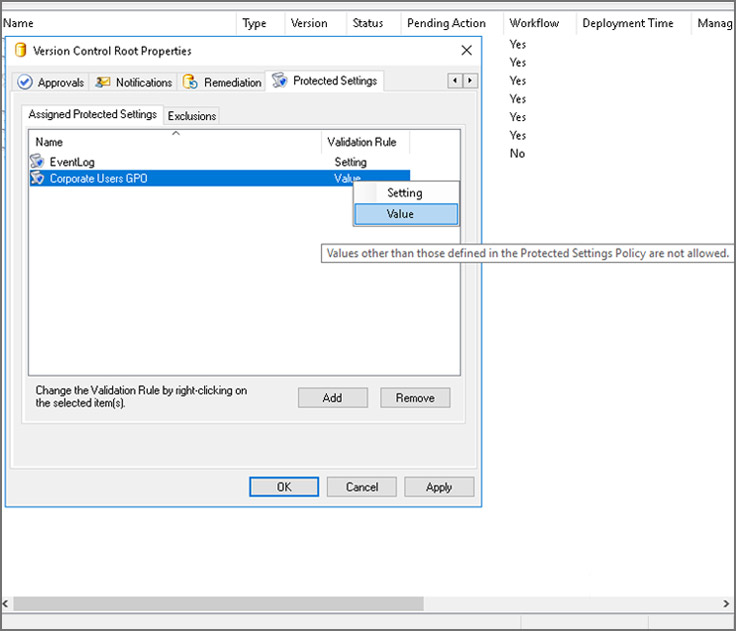Click the No value in the Workflow column
The image size is (736, 631).
coord(517,154)
